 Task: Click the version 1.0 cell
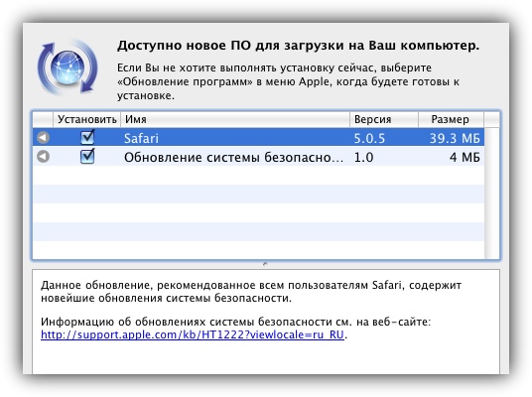pos(363,157)
